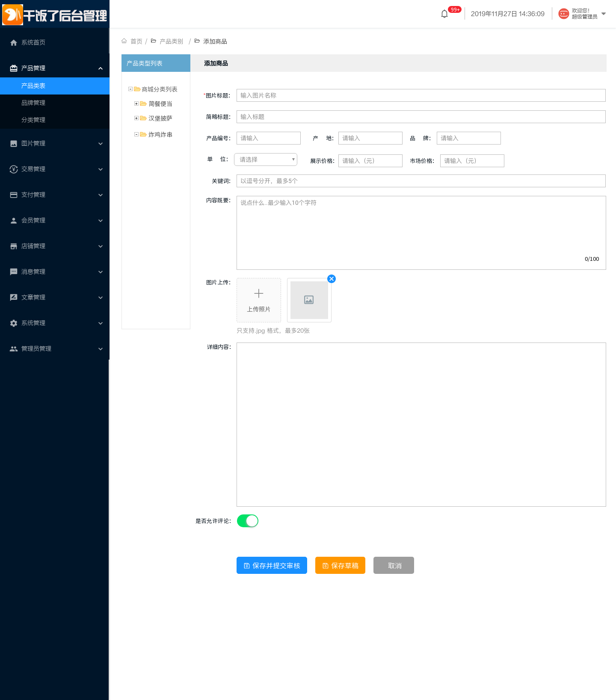Click the 产地 input field

tap(370, 138)
